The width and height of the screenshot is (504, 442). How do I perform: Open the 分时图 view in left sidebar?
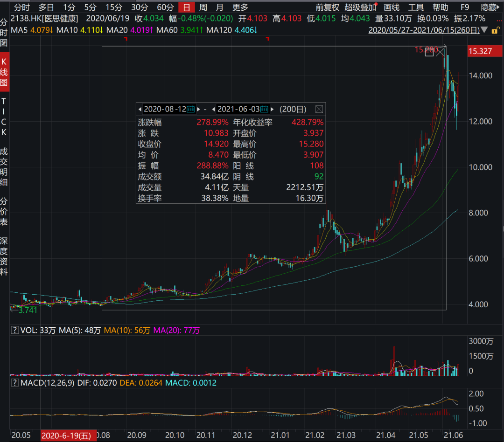click(4, 33)
